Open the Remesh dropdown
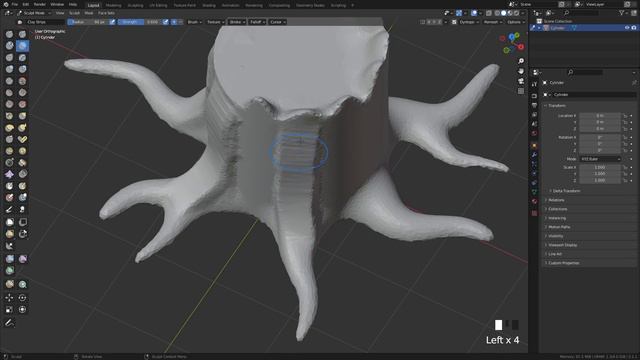This screenshot has height=360, width=640. tap(492, 22)
